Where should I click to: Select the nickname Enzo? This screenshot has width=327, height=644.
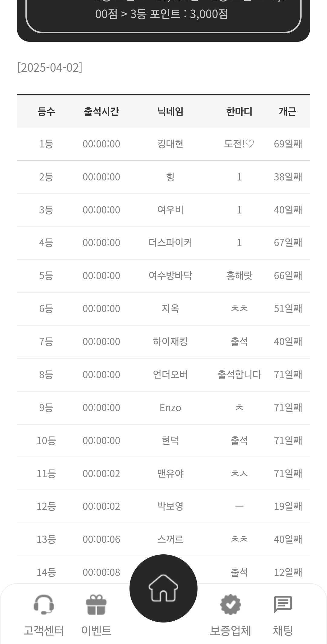(x=170, y=408)
